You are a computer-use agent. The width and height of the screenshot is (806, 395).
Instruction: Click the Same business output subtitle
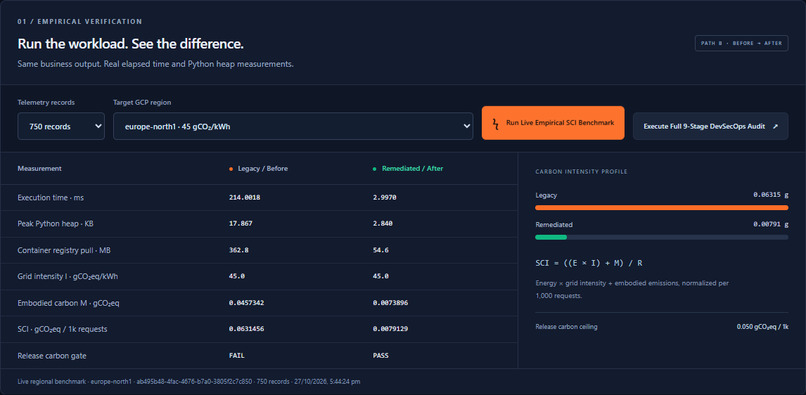pos(156,65)
